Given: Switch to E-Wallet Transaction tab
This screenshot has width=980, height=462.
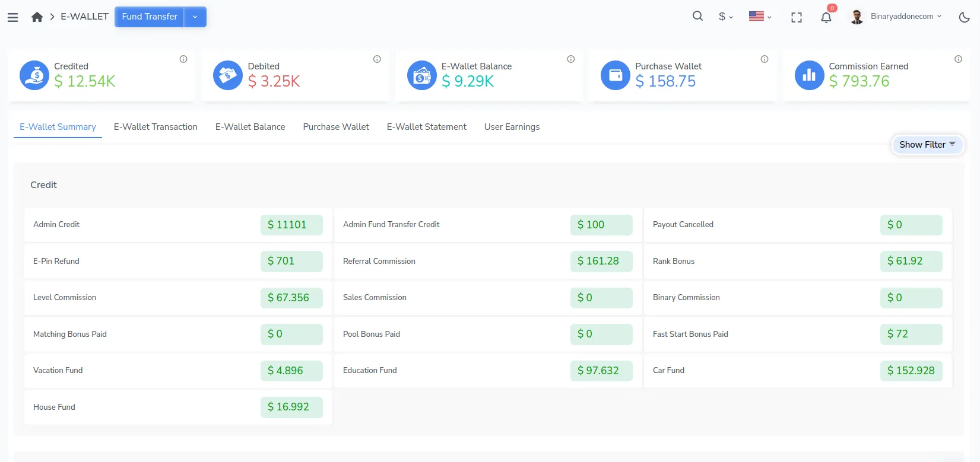Looking at the screenshot, I should (x=156, y=127).
